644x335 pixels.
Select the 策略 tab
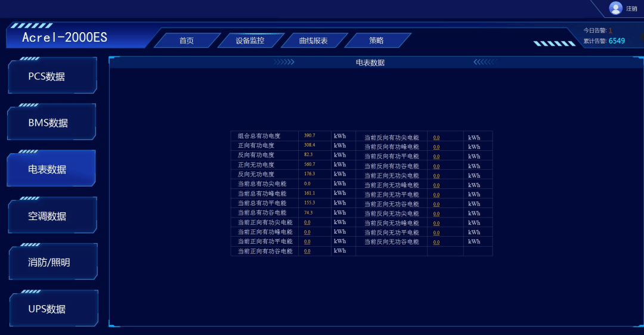376,41
